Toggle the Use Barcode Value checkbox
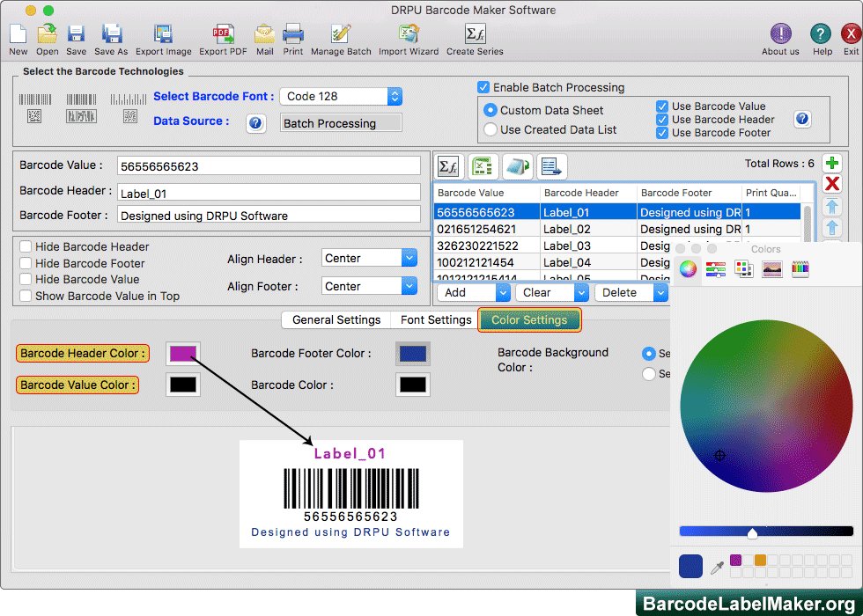Image resolution: width=863 pixels, height=616 pixels. 662,106
